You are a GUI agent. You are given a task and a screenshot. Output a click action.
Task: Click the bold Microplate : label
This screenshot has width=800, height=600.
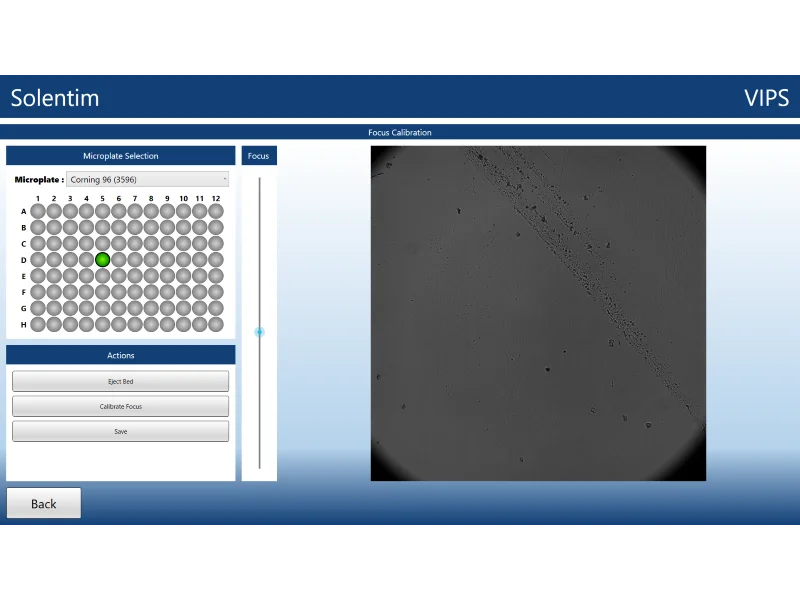coord(39,180)
